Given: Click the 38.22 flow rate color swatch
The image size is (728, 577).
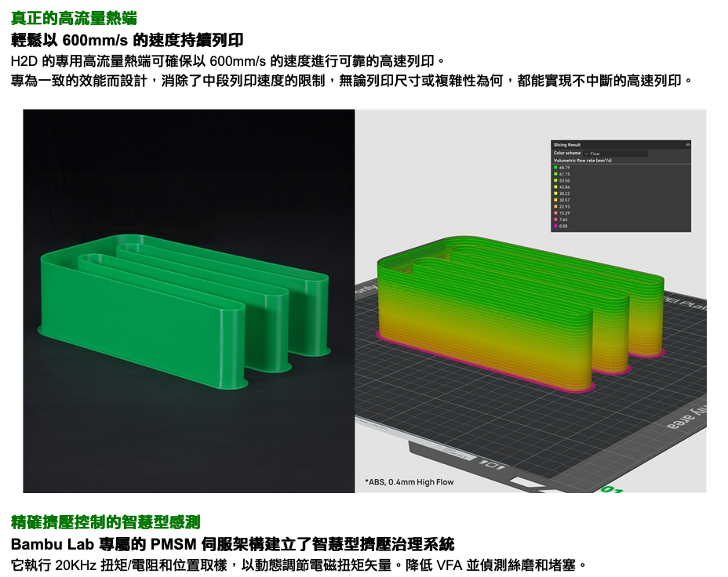Looking at the screenshot, I should coord(555,194).
